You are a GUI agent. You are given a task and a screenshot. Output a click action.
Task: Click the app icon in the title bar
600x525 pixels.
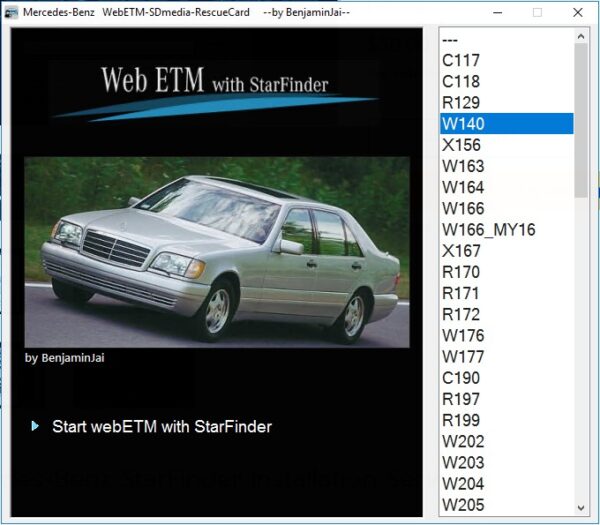coord(11,13)
